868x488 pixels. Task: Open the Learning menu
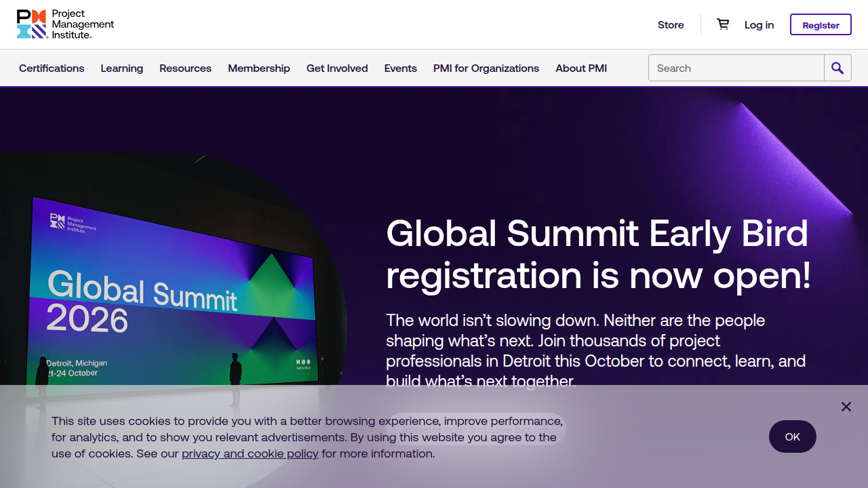pyautogui.click(x=122, y=68)
